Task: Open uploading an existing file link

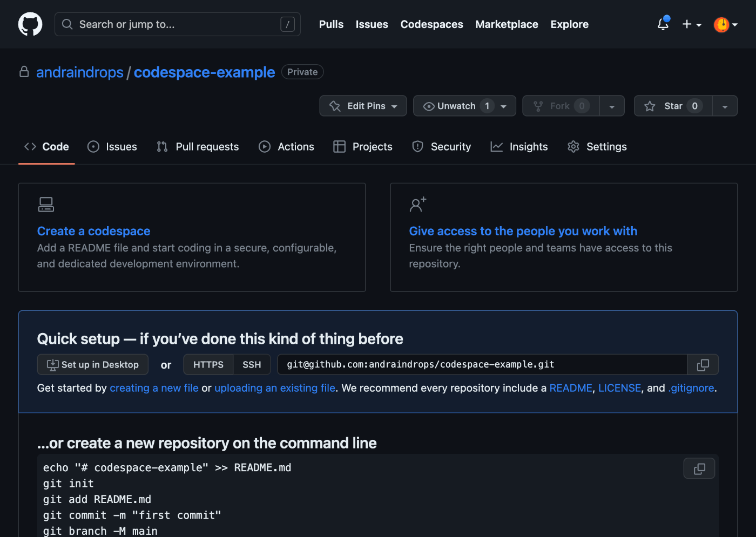Action: click(x=275, y=388)
